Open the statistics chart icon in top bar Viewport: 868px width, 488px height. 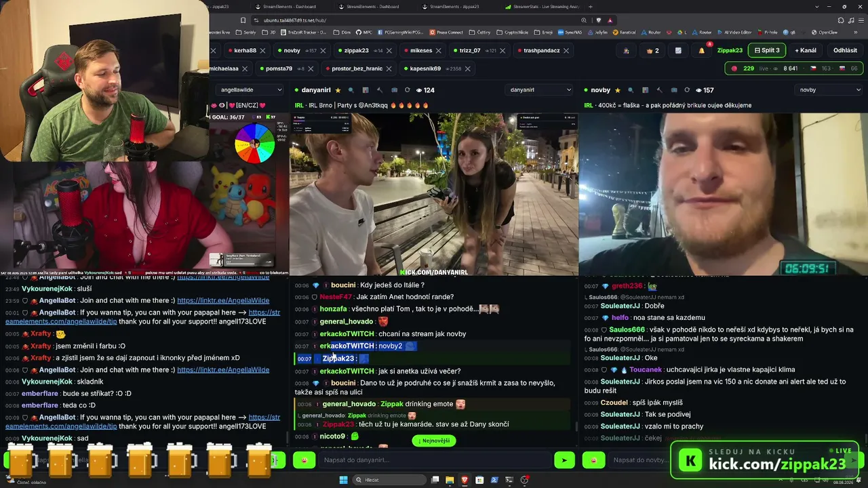678,50
